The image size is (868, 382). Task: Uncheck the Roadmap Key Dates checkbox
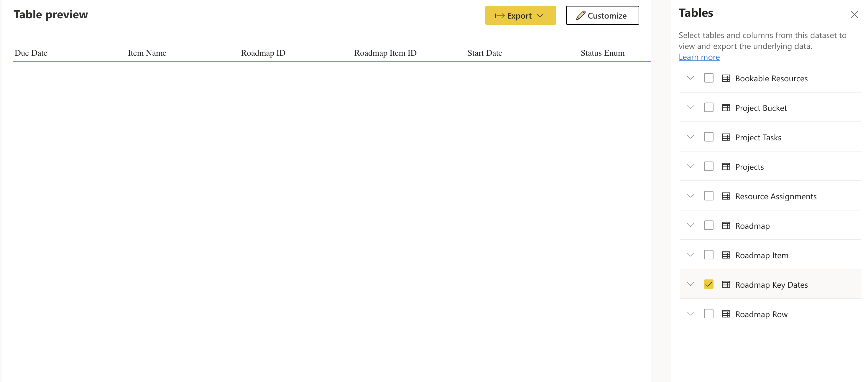[x=708, y=284]
